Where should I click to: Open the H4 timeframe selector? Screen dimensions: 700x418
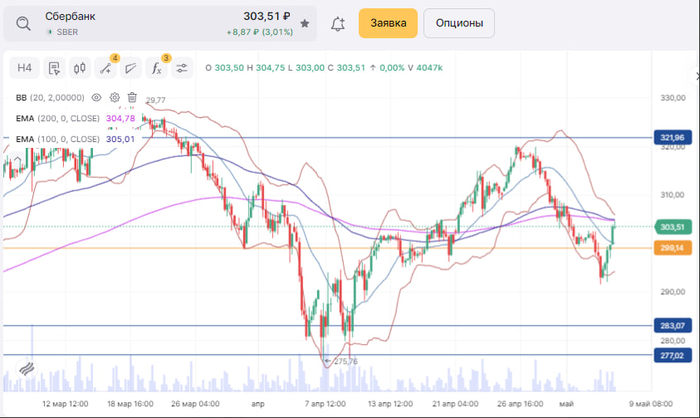tap(25, 68)
